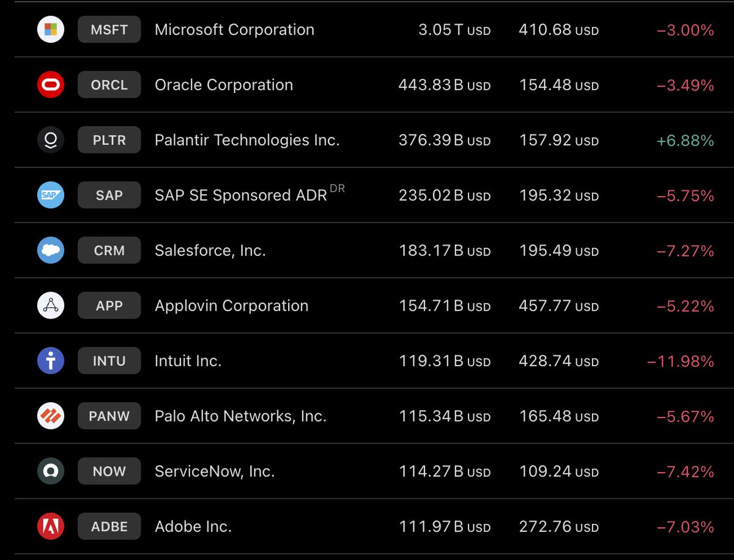Image resolution: width=734 pixels, height=560 pixels.
Task: Open the Applovin logo icon
Action: coord(51,306)
